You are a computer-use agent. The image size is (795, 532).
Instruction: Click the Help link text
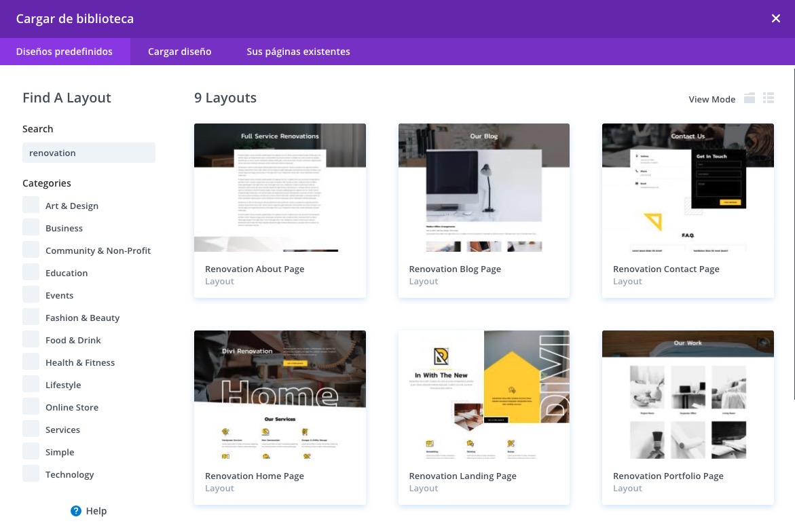(x=96, y=511)
